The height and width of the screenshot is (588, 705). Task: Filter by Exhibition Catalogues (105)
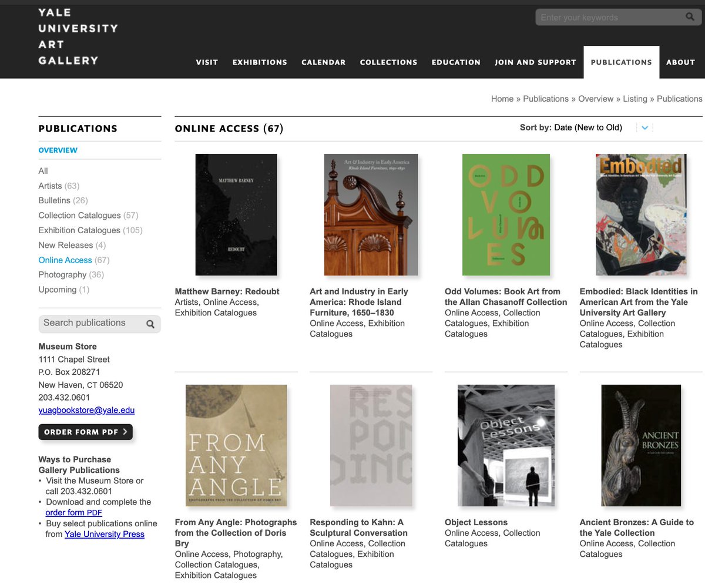[90, 230]
